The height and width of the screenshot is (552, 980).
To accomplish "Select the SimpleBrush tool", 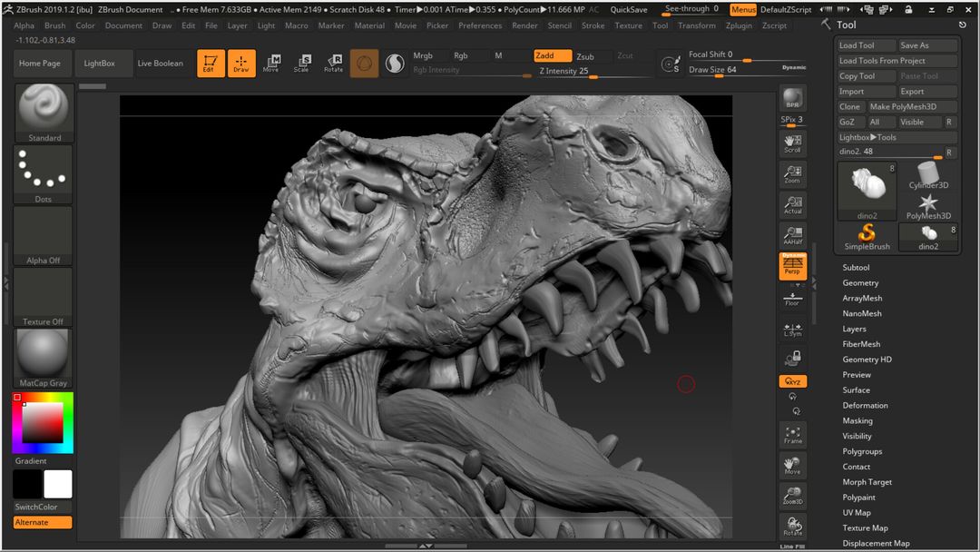I will pyautogui.click(x=867, y=237).
